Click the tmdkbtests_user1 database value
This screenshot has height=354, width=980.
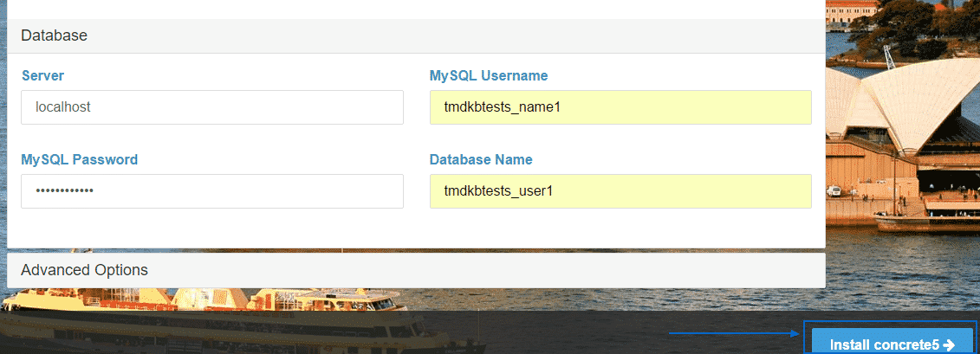click(497, 191)
